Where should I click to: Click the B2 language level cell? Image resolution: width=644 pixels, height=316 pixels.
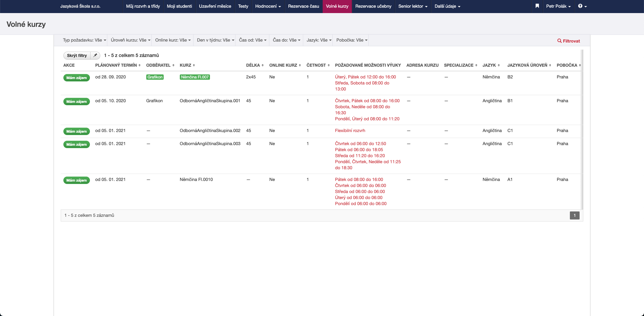[x=510, y=77]
